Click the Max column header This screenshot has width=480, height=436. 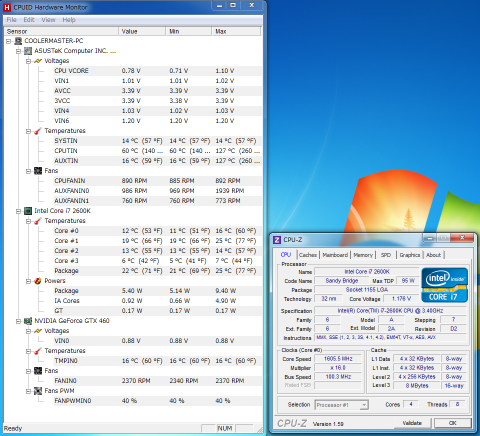(236, 31)
